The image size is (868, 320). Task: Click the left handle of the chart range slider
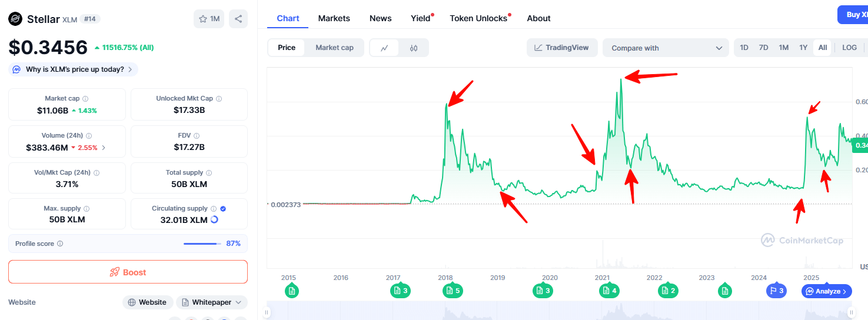click(267, 312)
